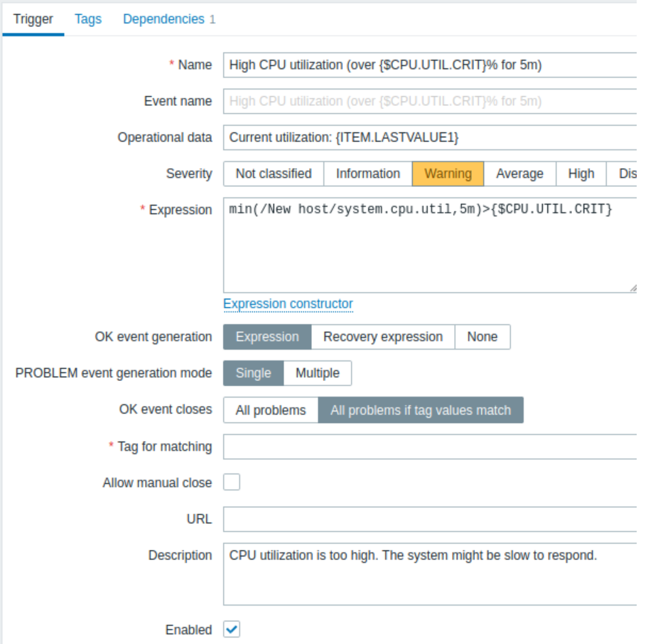Click the Tag for matching input field
Screen dimensions: 658x644
point(426,446)
